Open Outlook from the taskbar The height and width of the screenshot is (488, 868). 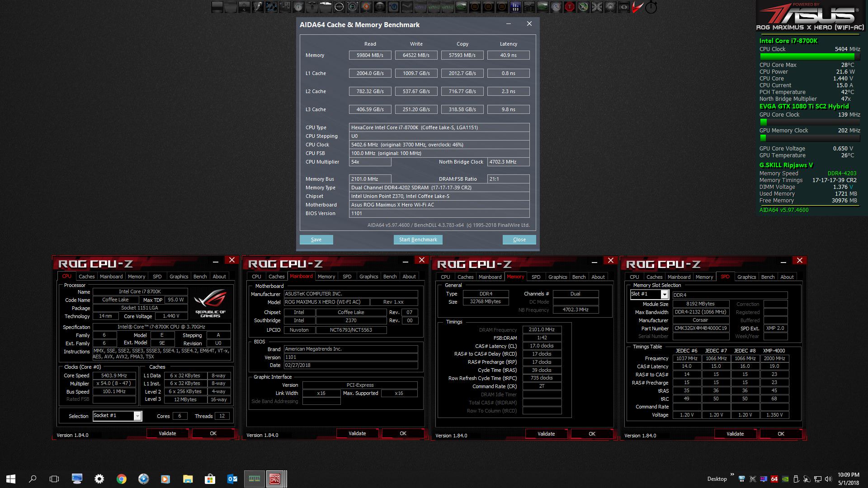coord(232,479)
